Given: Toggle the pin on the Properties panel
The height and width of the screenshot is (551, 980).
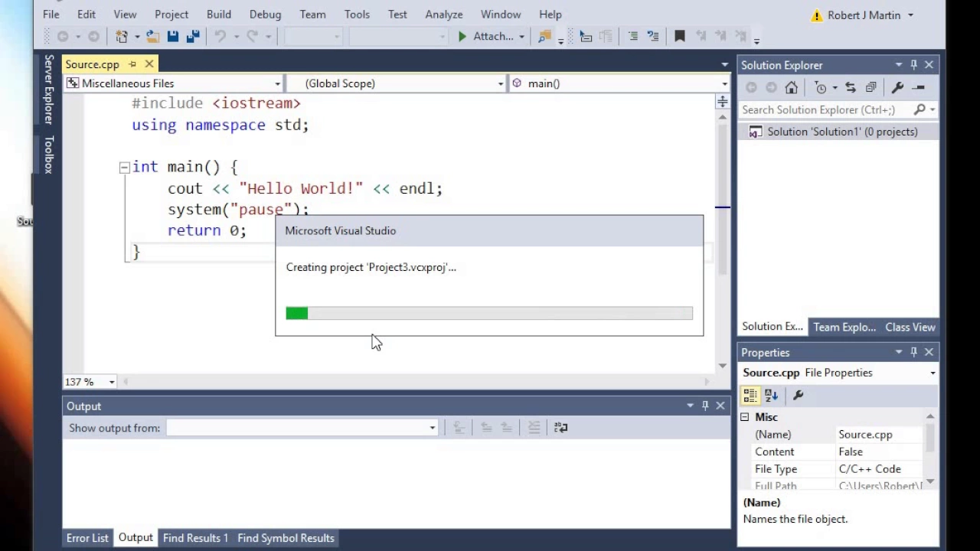Looking at the screenshot, I should (x=913, y=352).
